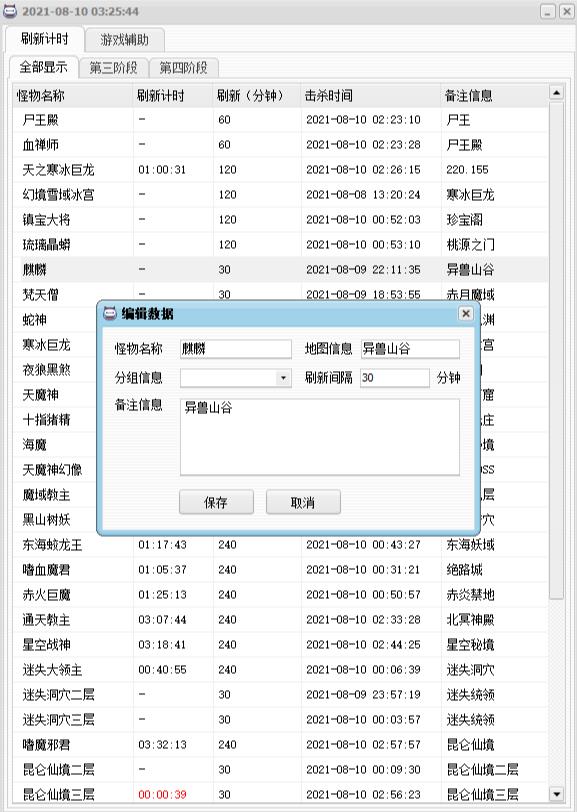Minimize the main window

548,11
